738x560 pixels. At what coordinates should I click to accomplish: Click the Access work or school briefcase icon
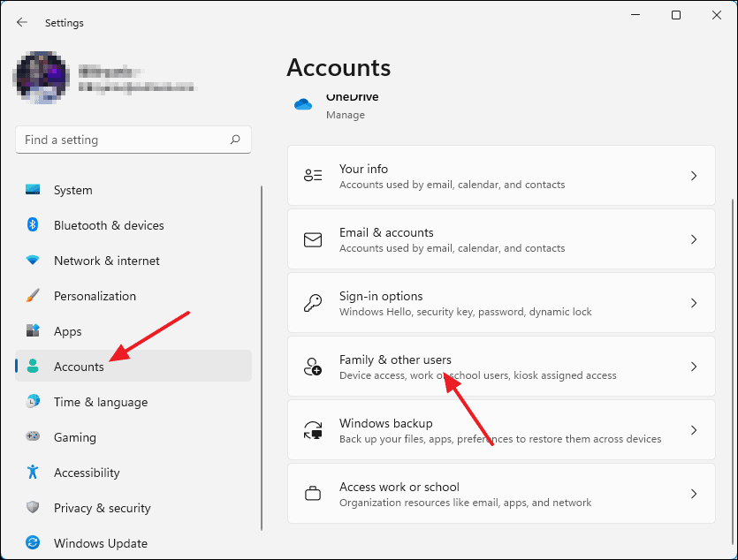pyautogui.click(x=313, y=494)
